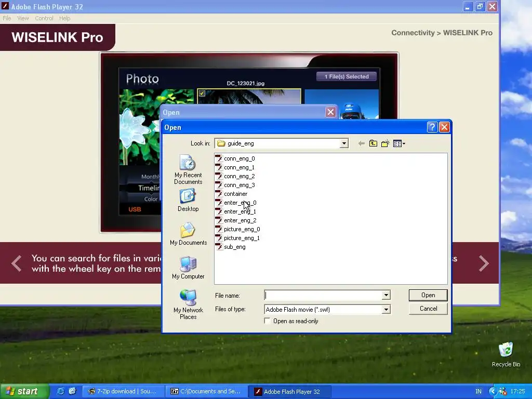Select the conn_eng_2 file name

[x=239, y=176]
